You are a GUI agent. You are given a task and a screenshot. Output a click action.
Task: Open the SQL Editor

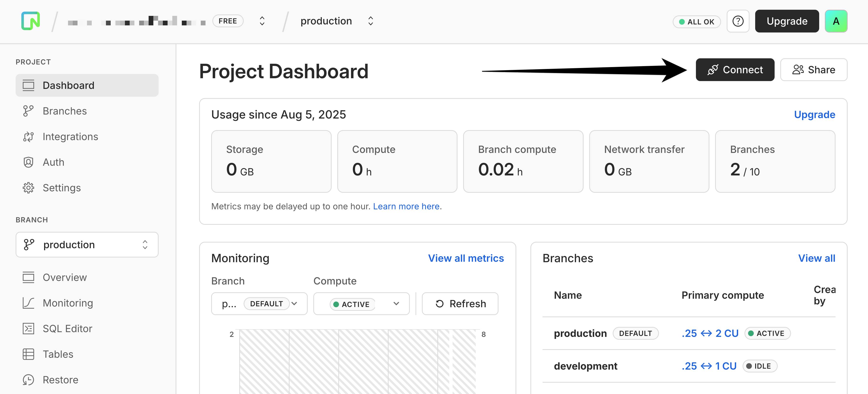(x=87, y=329)
